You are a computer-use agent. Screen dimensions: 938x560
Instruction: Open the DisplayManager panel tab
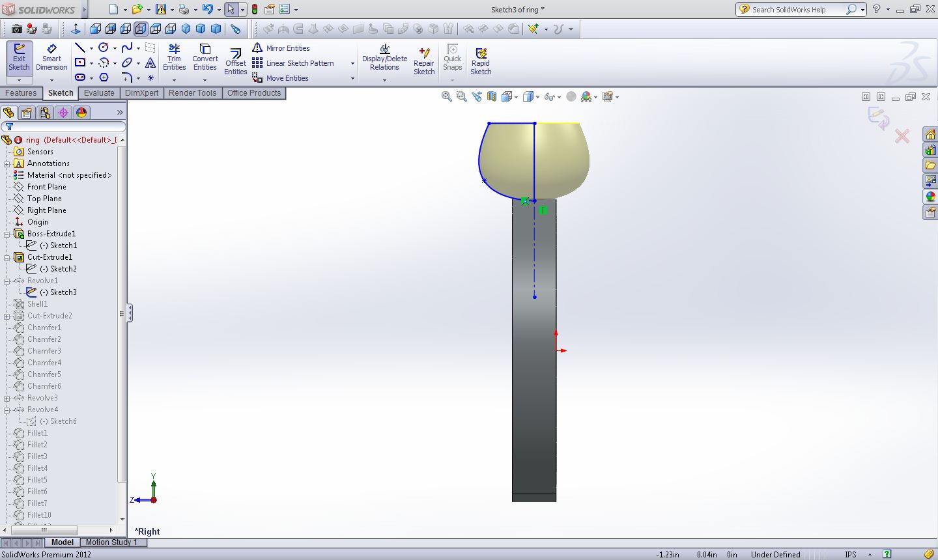point(81,113)
